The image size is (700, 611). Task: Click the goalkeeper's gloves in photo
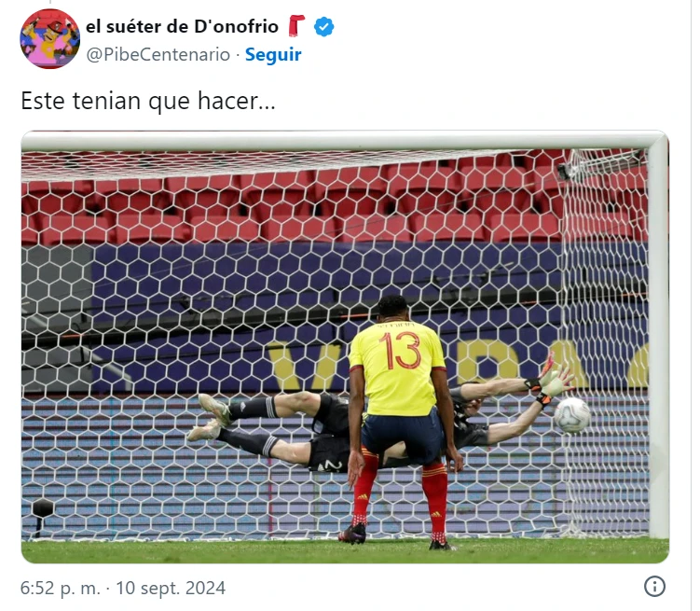(x=550, y=380)
